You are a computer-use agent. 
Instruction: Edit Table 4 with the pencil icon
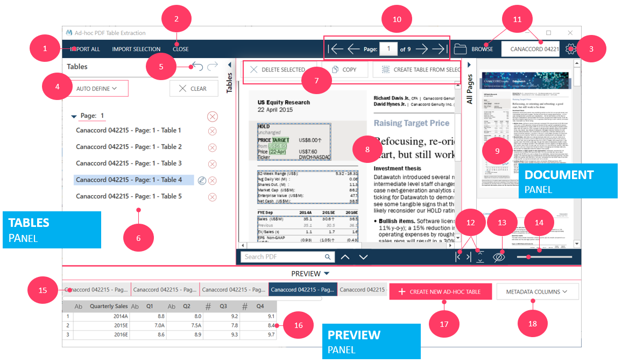point(202,181)
